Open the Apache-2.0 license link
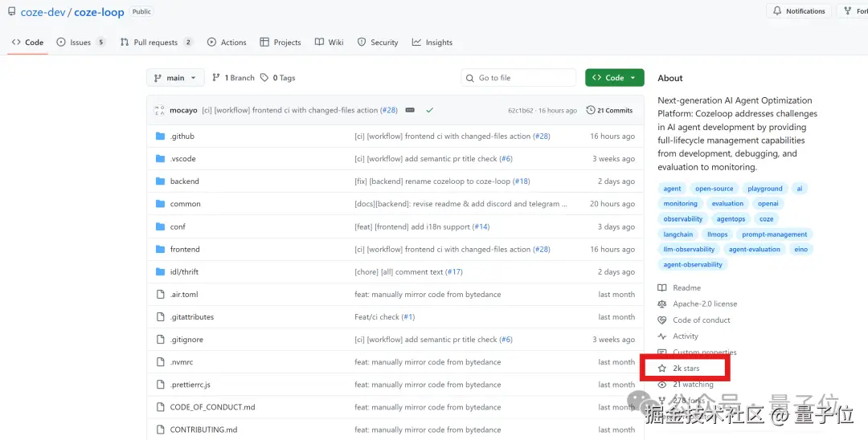 pos(698,304)
